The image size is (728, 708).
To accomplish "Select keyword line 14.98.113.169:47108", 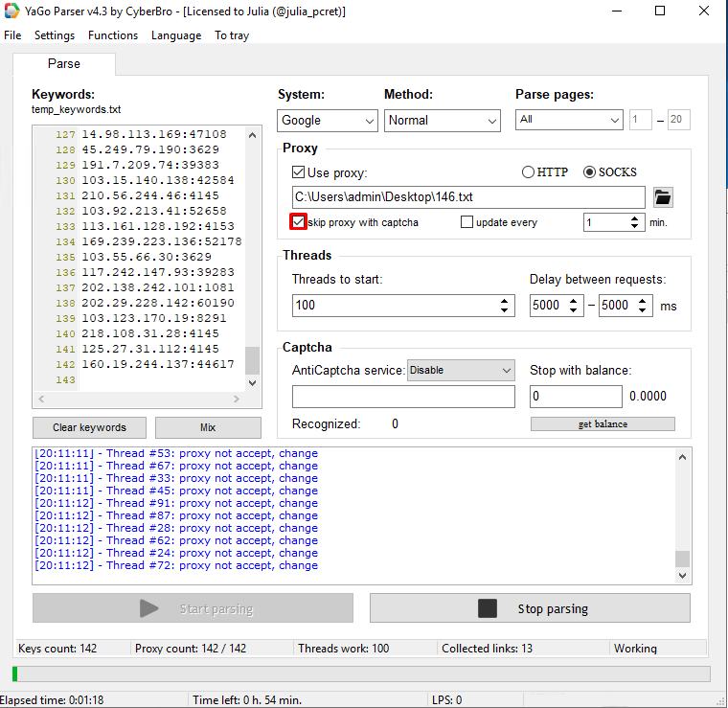I will pos(154,135).
